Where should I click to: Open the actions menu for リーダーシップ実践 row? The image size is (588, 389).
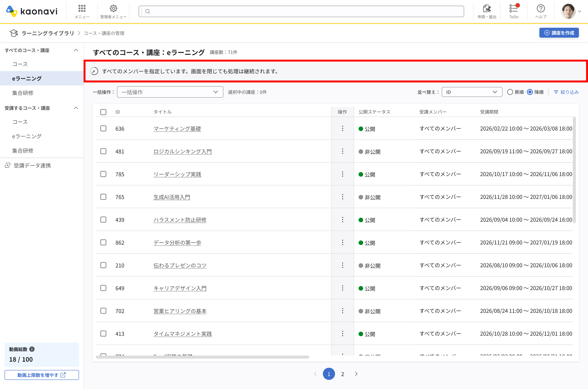pyautogui.click(x=342, y=174)
